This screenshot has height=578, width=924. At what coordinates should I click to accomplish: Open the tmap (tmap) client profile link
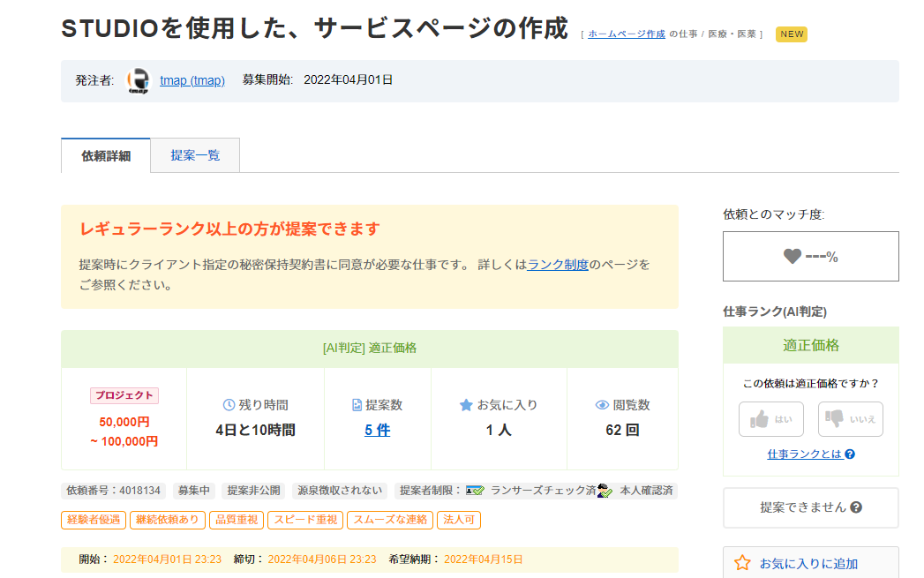click(x=192, y=80)
